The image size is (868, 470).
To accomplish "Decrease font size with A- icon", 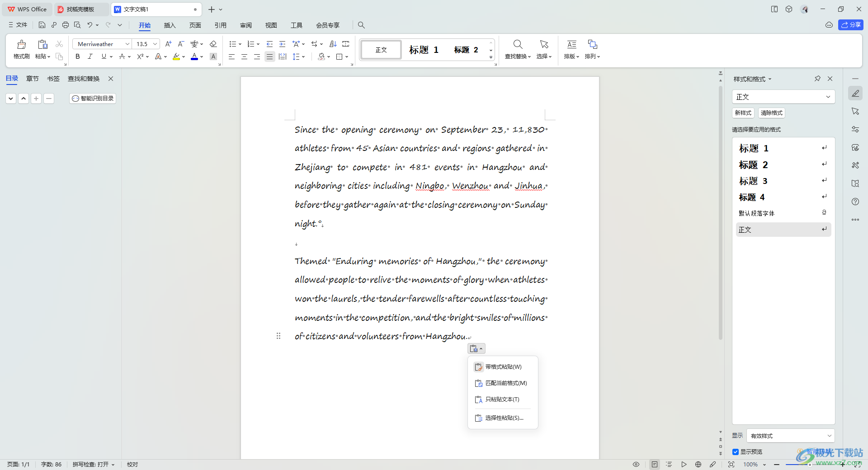I will [x=181, y=44].
